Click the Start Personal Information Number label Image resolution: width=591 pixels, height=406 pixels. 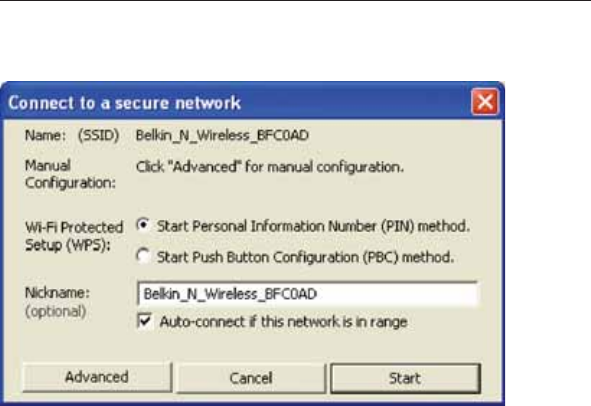(313, 226)
